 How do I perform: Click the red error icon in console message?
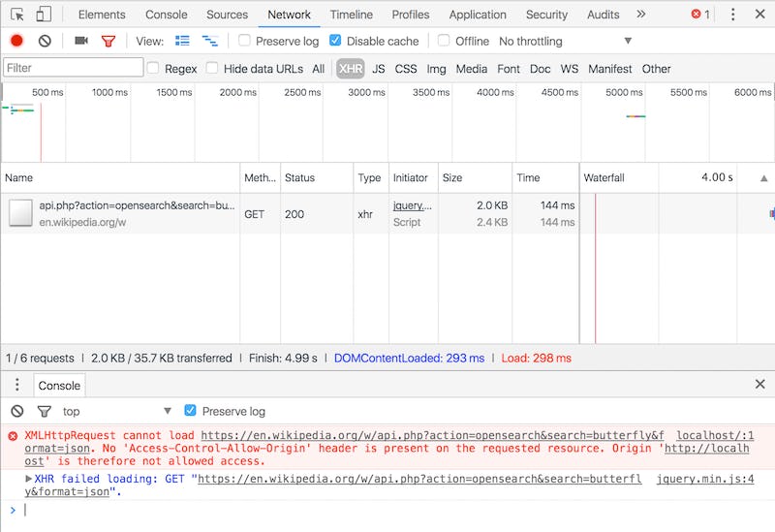[x=13, y=436]
